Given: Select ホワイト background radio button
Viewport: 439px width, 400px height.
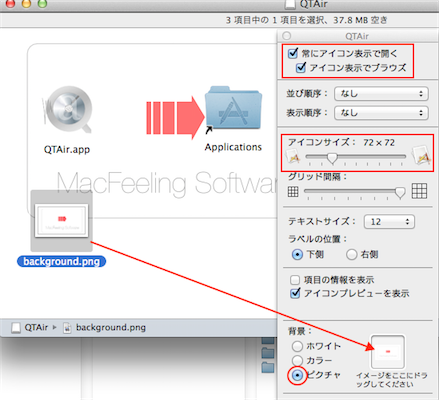Looking at the screenshot, I should point(297,346).
